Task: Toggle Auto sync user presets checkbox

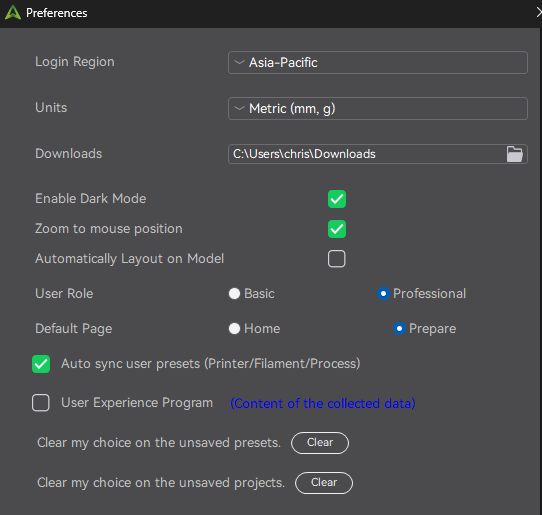Action: pyautogui.click(x=41, y=364)
